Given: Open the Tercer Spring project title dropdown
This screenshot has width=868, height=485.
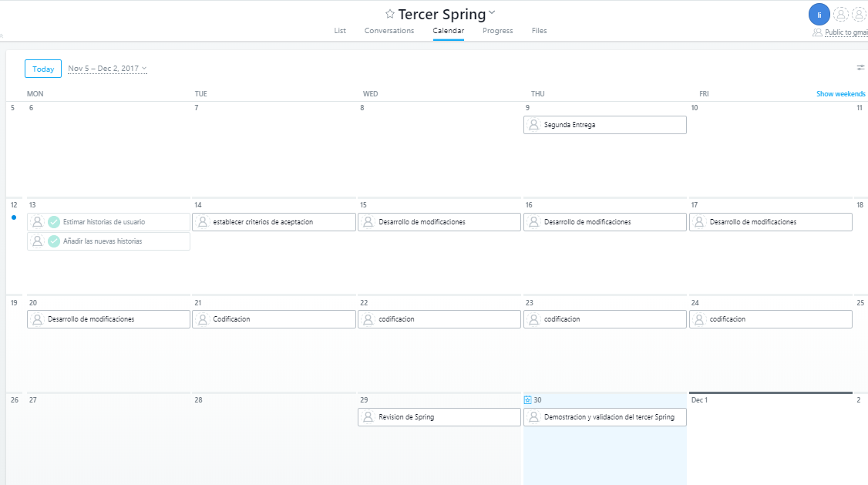Looking at the screenshot, I should click(x=491, y=12).
